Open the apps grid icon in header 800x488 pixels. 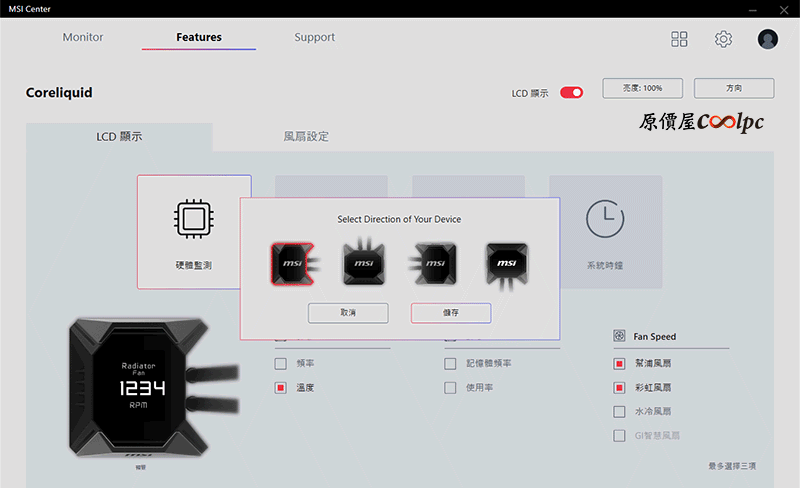coord(679,39)
